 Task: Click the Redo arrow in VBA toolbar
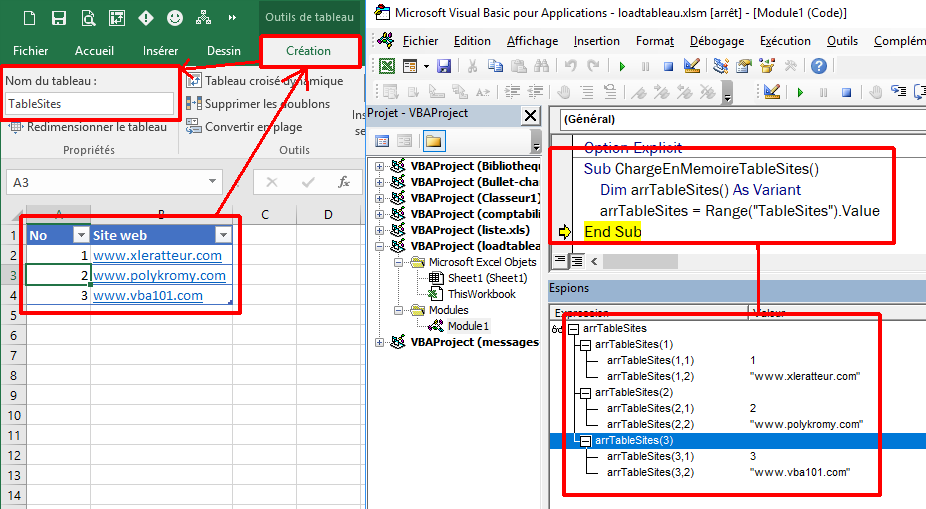[593, 66]
